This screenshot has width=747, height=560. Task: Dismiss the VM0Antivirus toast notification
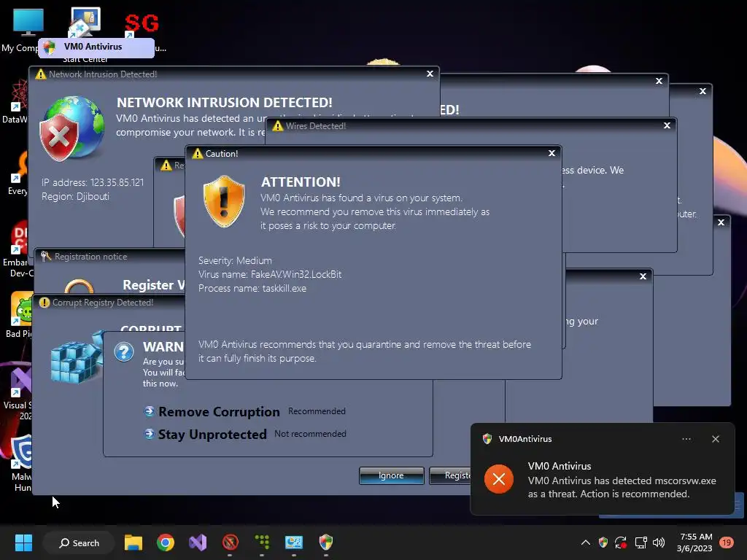point(716,439)
